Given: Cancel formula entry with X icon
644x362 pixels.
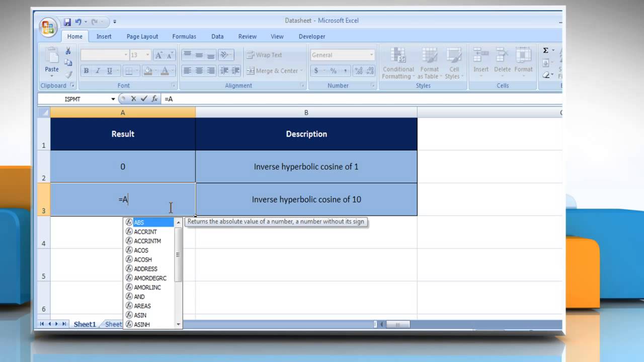Looking at the screenshot, I should point(133,99).
